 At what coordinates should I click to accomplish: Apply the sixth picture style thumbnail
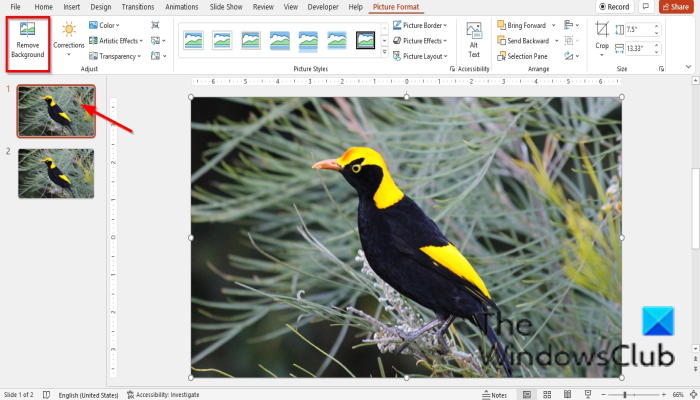[x=337, y=41]
